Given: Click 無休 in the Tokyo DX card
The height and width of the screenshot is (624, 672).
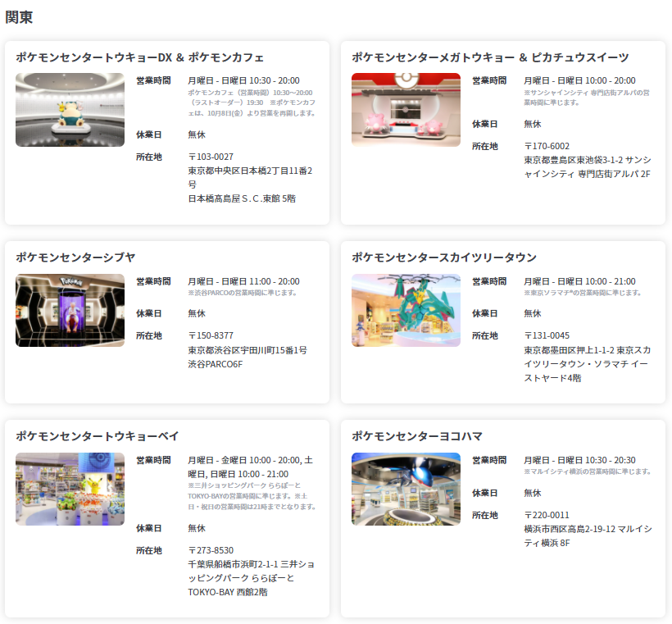Looking at the screenshot, I should (x=197, y=135).
